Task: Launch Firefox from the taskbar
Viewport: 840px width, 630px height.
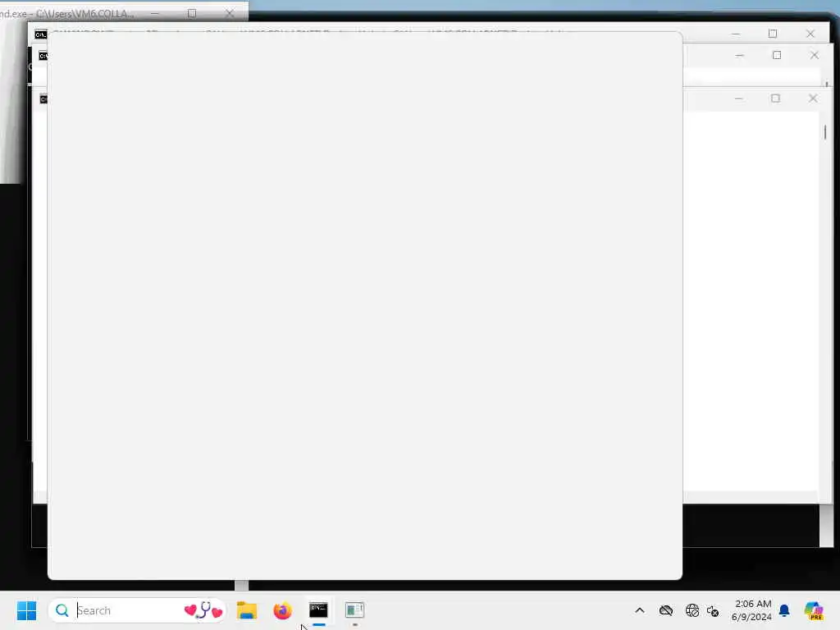Action: pyautogui.click(x=282, y=610)
